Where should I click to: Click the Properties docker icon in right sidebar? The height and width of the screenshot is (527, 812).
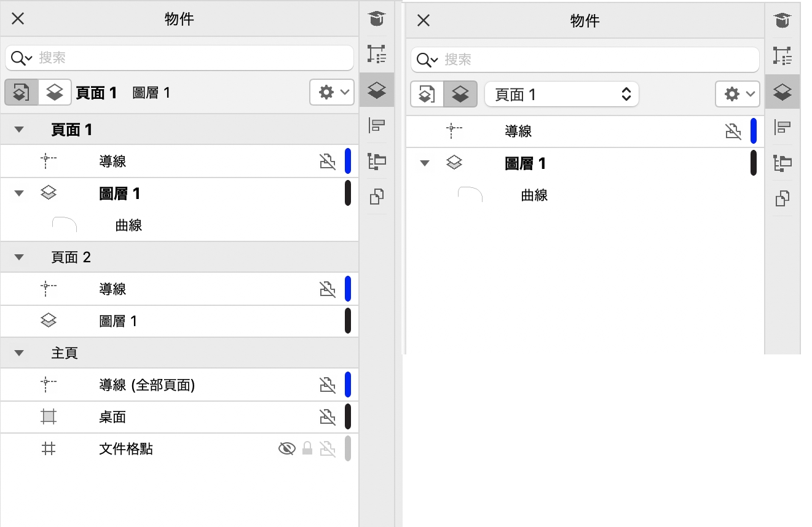[x=782, y=56]
